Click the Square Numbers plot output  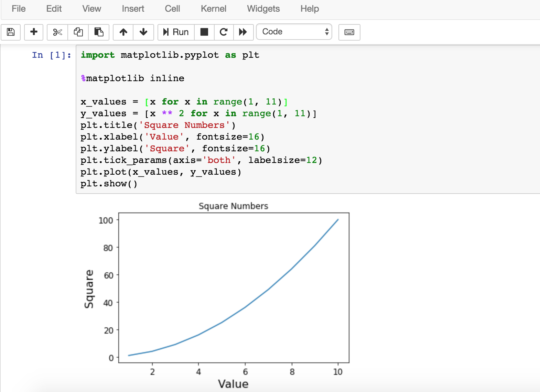[234, 288]
